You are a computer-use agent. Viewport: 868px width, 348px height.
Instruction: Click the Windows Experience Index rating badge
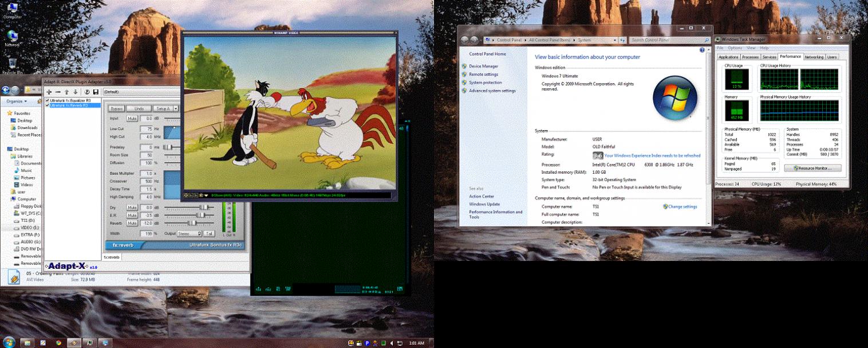pyautogui.click(x=598, y=155)
